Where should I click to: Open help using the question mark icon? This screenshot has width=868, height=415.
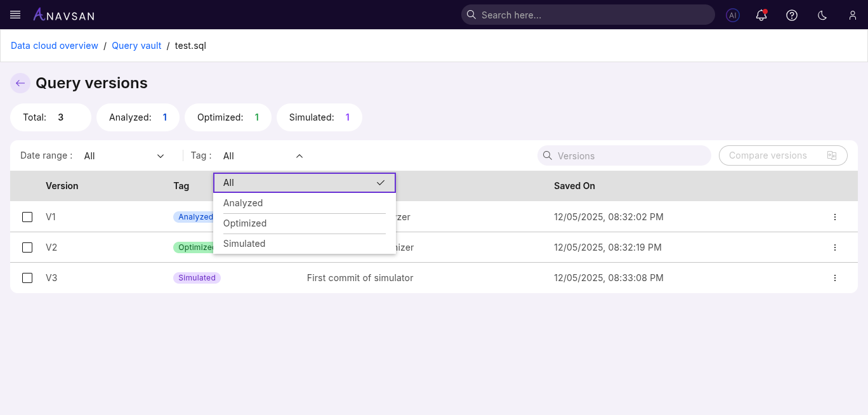click(x=791, y=15)
